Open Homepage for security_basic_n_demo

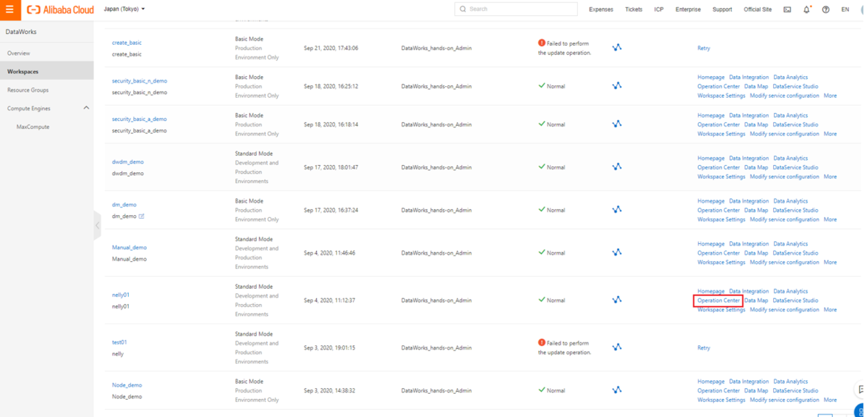click(711, 77)
